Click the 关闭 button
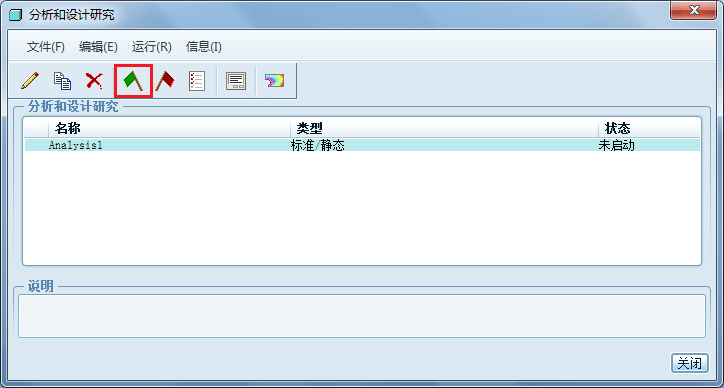 pyautogui.click(x=689, y=363)
